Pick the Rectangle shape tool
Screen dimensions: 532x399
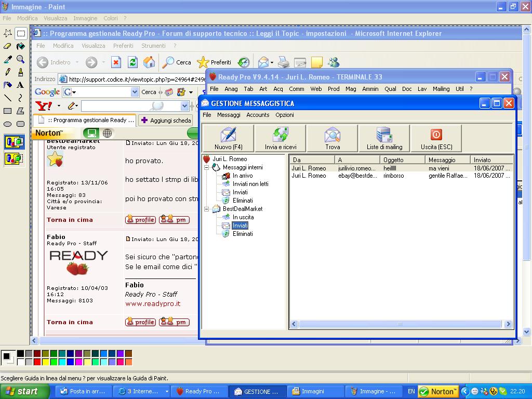click(x=8, y=111)
